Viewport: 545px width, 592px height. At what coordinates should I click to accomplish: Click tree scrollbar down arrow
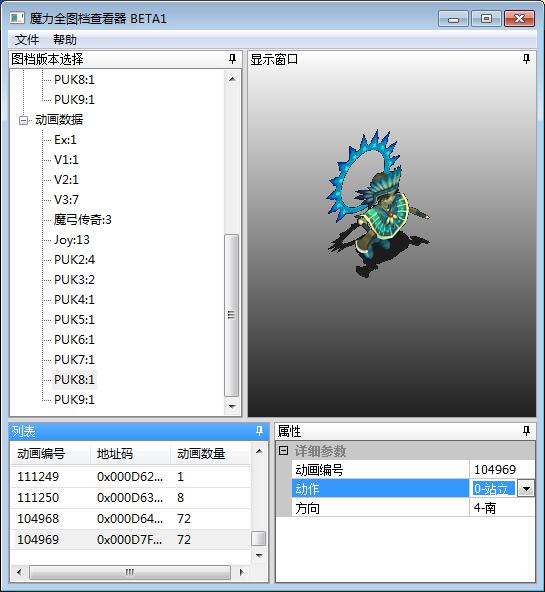(232, 407)
